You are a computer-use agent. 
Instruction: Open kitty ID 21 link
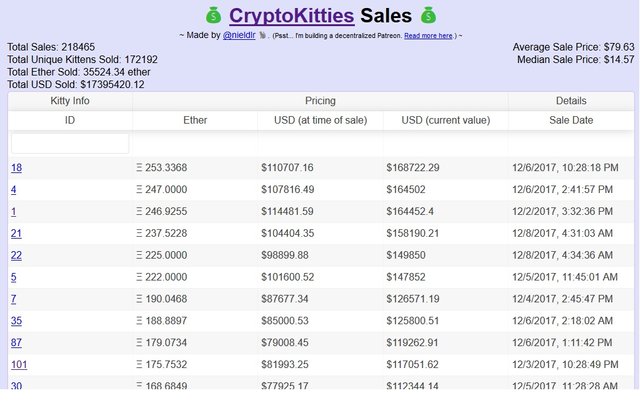[x=16, y=233]
